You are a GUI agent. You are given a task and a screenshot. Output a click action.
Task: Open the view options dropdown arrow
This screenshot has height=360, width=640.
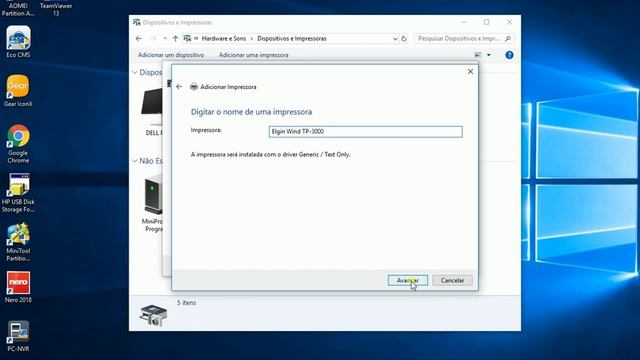[489, 55]
